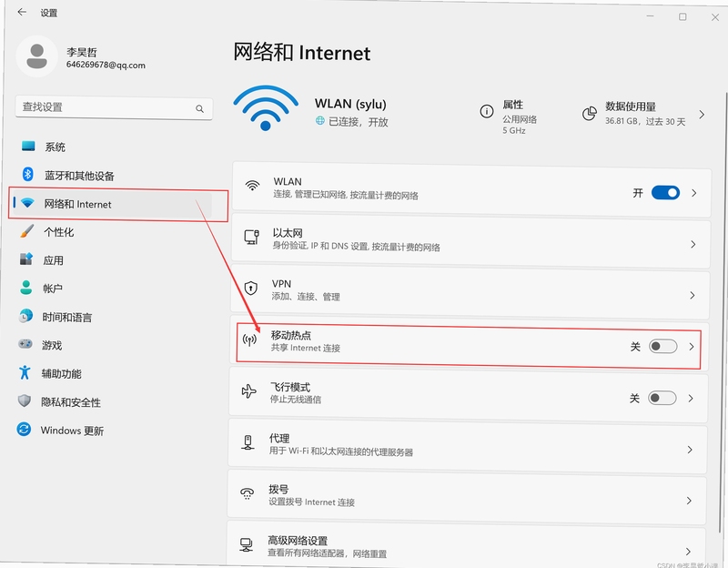Click the back arrow in the title bar
Screen dimensions: 728x568
[21, 12]
